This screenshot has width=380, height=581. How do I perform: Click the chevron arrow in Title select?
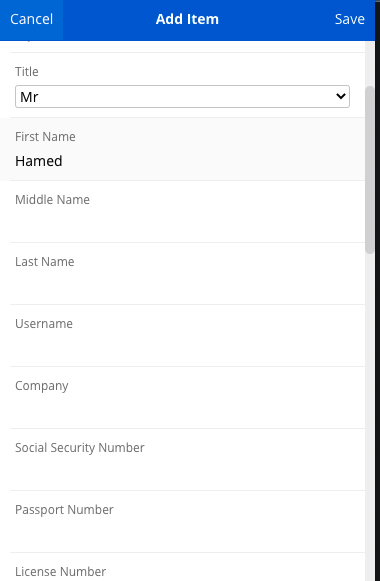pyautogui.click(x=341, y=97)
